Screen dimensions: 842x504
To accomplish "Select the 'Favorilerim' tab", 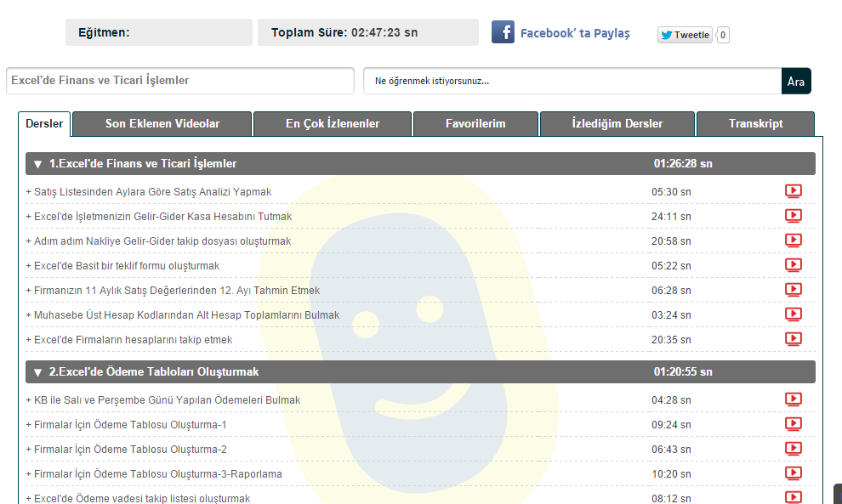I will (x=475, y=124).
